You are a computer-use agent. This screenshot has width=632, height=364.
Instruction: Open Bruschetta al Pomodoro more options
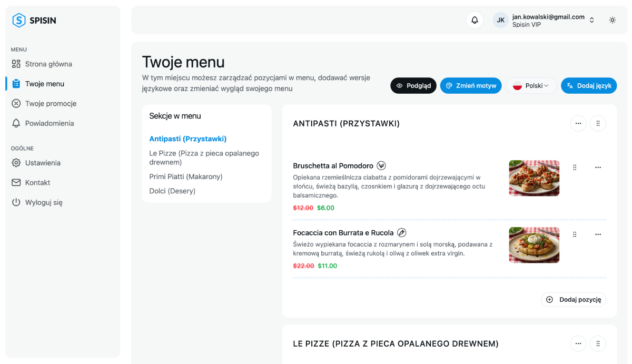click(598, 168)
